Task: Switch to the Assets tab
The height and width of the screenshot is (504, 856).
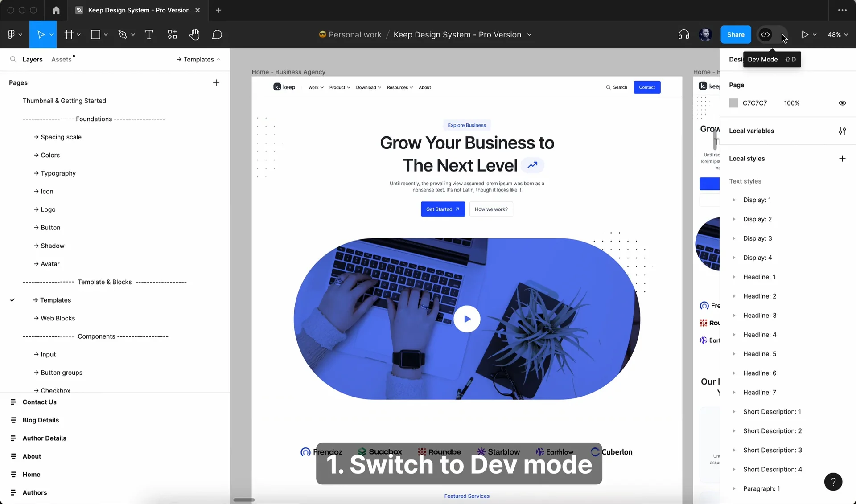Action: (x=62, y=59)
